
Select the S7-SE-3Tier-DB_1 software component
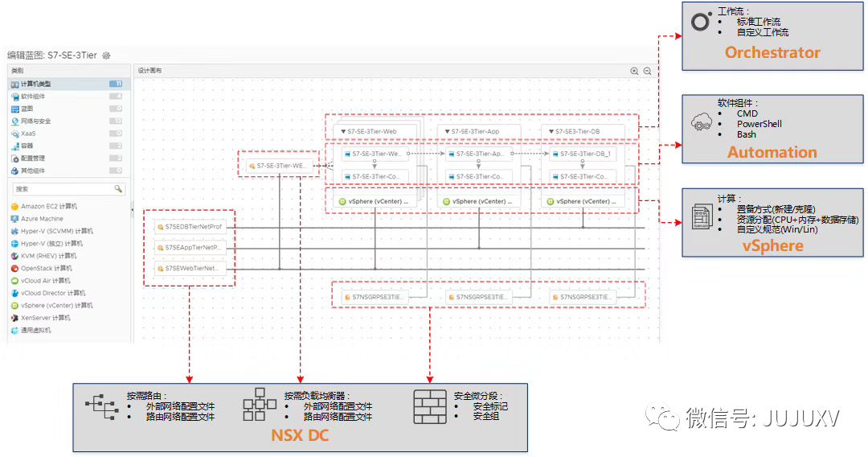click(x=583, y=154)
